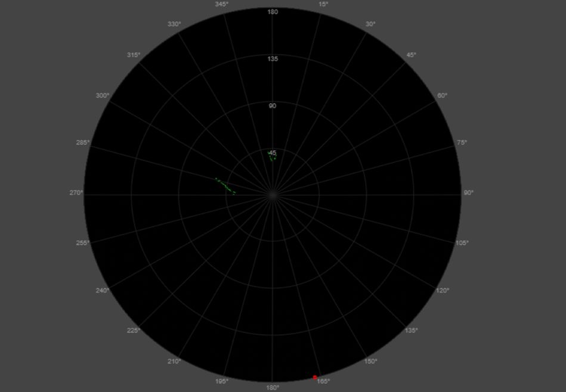Click the 60° bearing label

442,95
